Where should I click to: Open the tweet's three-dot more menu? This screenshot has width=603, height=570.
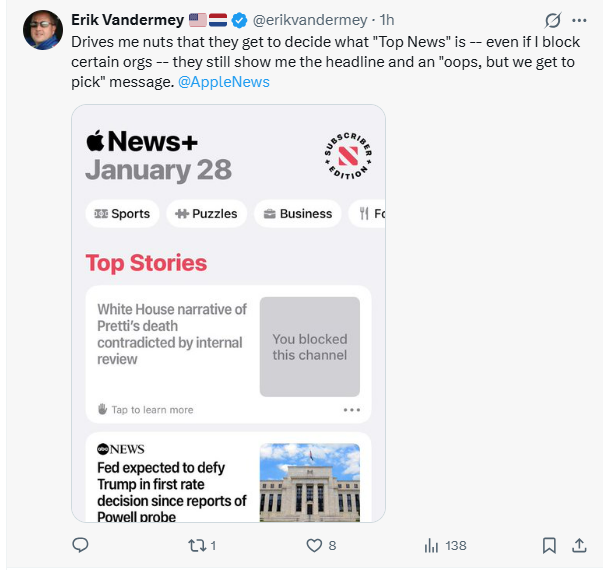(x=579, y=20)
